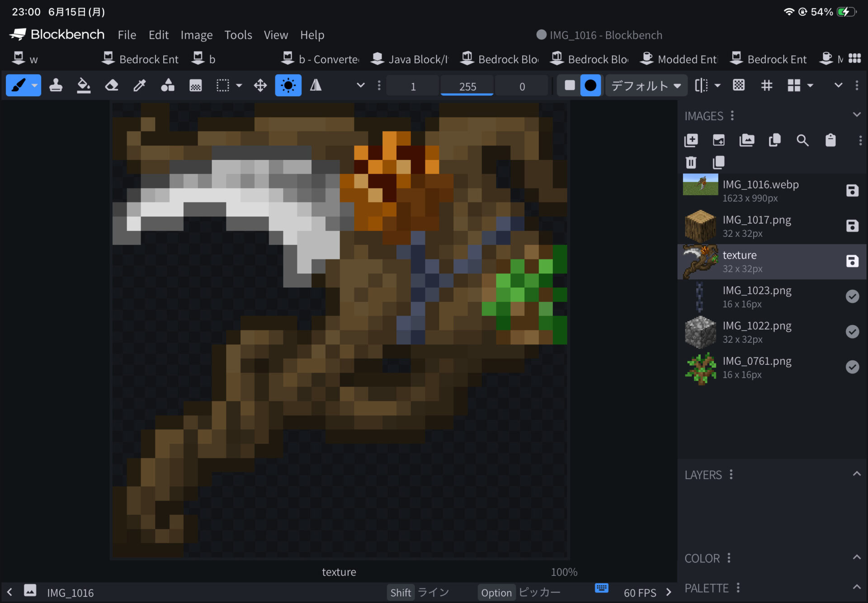This screenshot has width=868, height=603.
Task: Select the Copy Brush stamp tool
Action: coord(56,85)
